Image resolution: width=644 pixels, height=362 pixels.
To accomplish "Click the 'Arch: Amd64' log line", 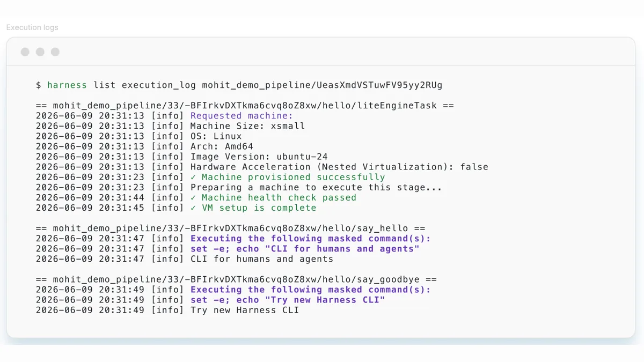I will pyautogui.click(x=145, y=146).
